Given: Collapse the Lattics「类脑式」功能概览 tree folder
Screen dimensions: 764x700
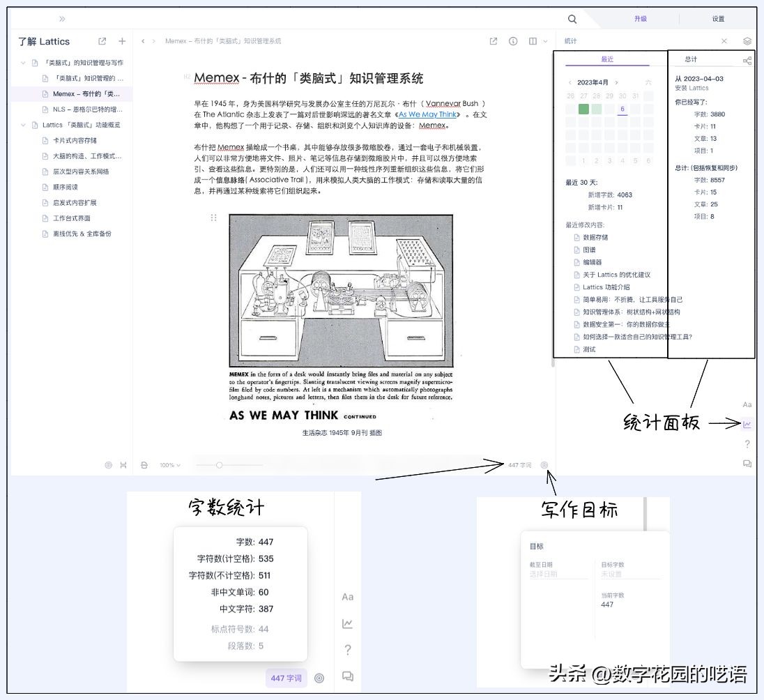Looking at the screenshot, I should point(23,125).
